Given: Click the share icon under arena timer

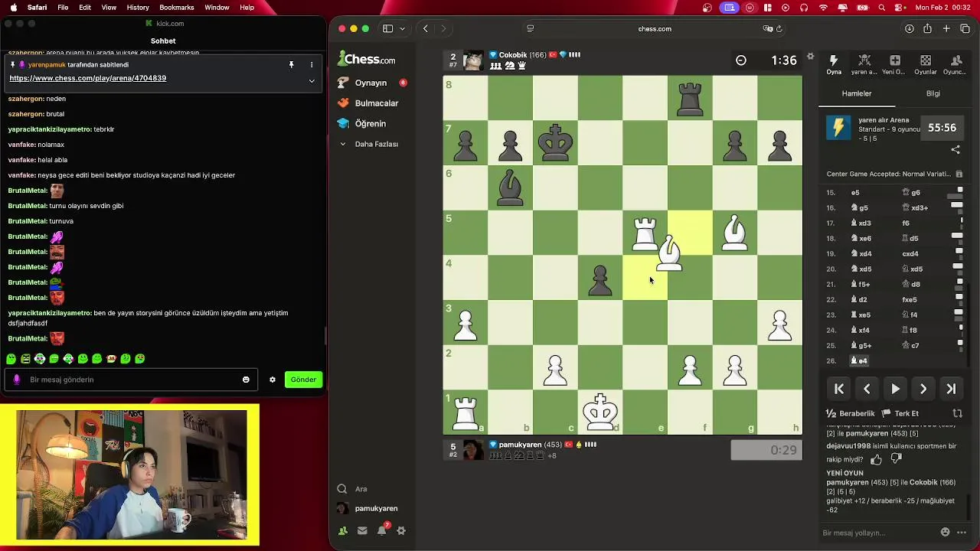Looking at the screenshot, I should (x=955, y=150).
